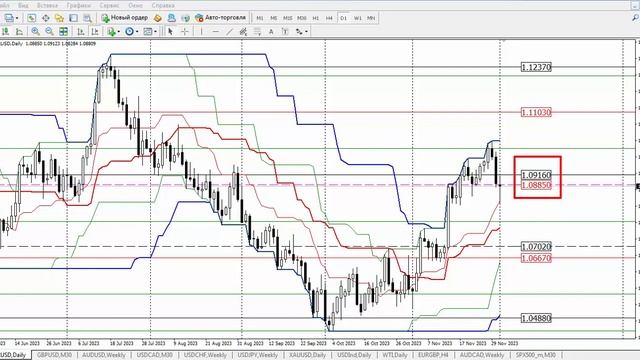Open the Сервис menu
This screenshot has width=640, height=360.
(x=109, y=6)
